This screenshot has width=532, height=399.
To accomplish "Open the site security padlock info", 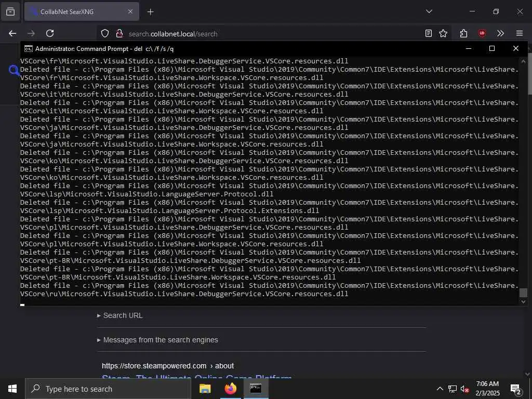I will (x=119, y=33).
